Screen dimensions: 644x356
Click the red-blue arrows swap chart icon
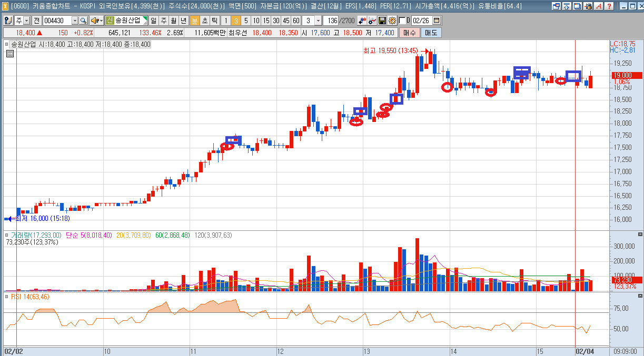tap(362, 21)
